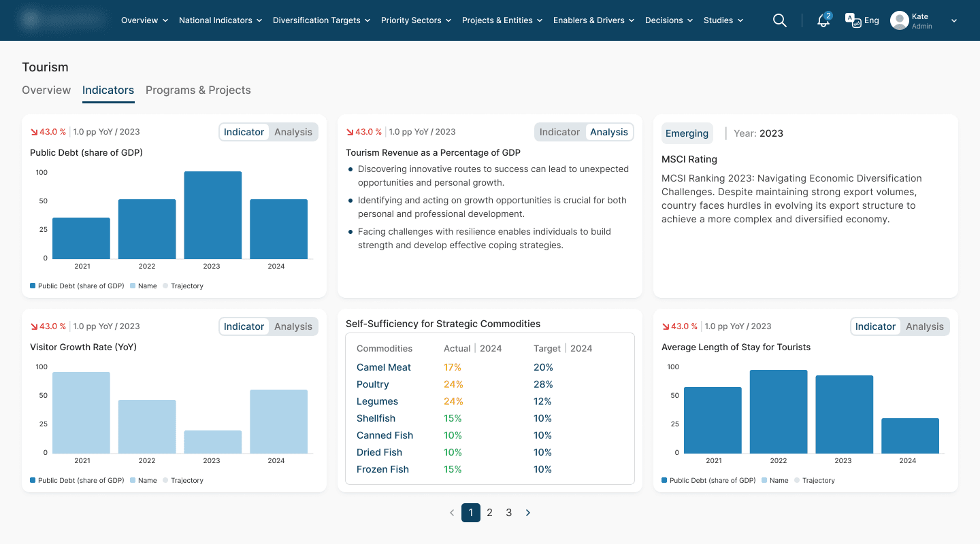Click Trajectory legend dot under Public Debt chart
This screenshot has width=980, height=544.
pos(165,286)
